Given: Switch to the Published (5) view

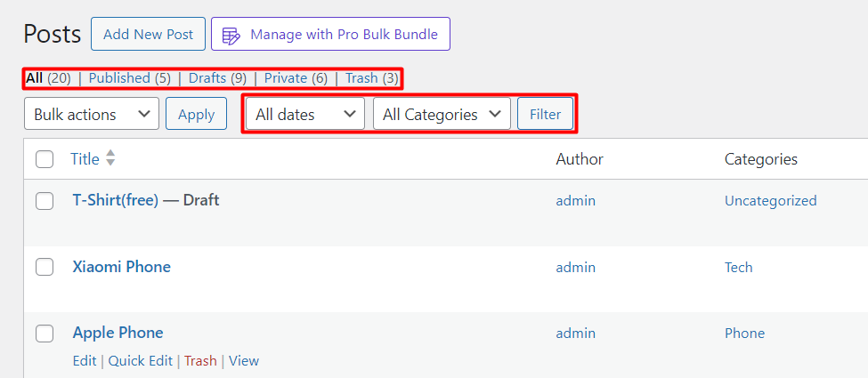Looking at the screenshot, I should pyautogui.click(x=130, y=78).
